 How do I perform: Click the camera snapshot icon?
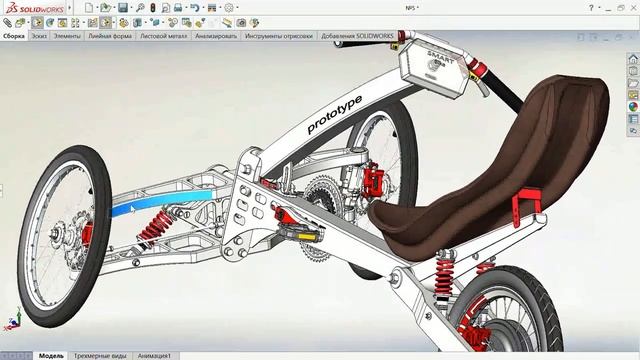[241, 23]
